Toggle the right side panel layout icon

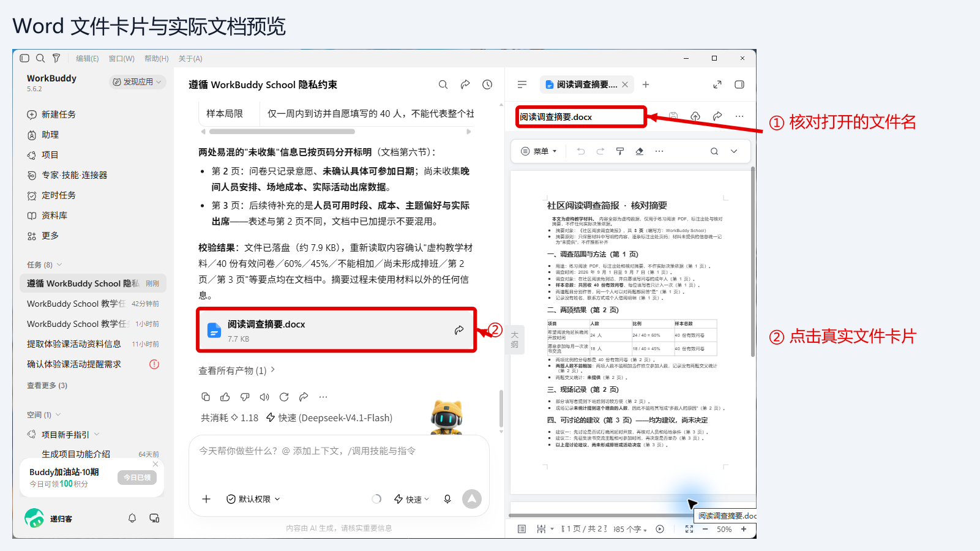[739, 84]
